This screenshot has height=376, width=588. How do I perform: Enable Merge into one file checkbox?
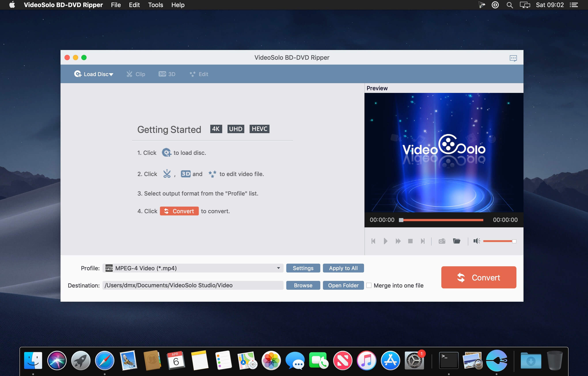coord(369,285)
